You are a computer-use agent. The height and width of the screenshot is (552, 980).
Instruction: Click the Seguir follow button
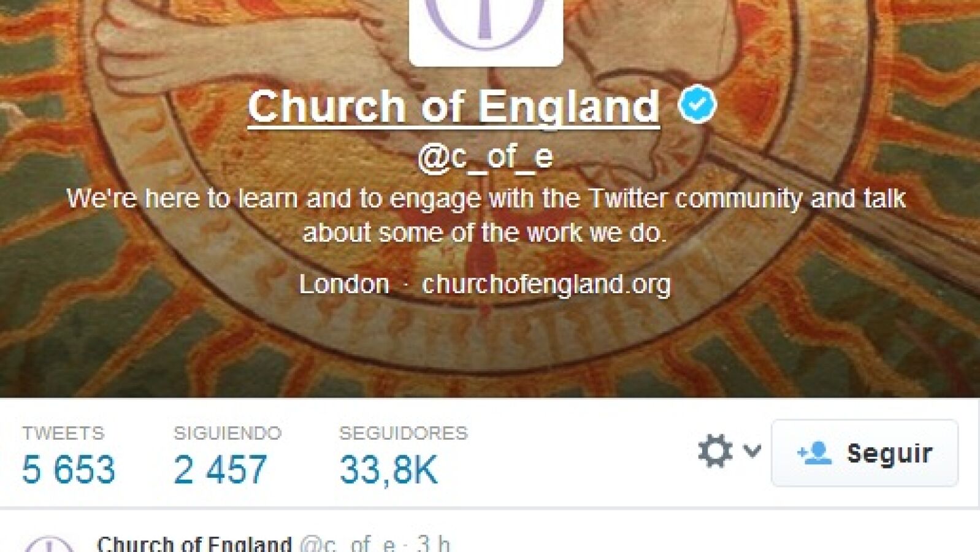[x=865, y=453]
